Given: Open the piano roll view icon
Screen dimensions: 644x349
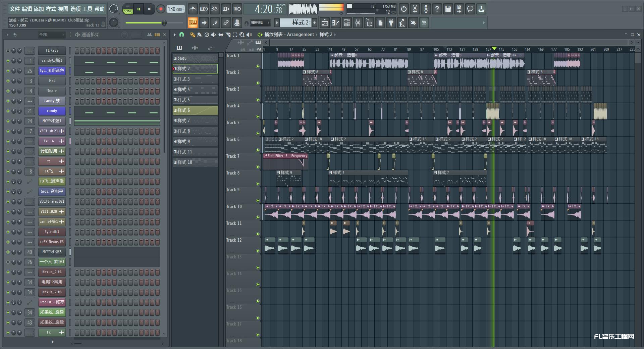Looking at the screenshot, I should point(336,23).
